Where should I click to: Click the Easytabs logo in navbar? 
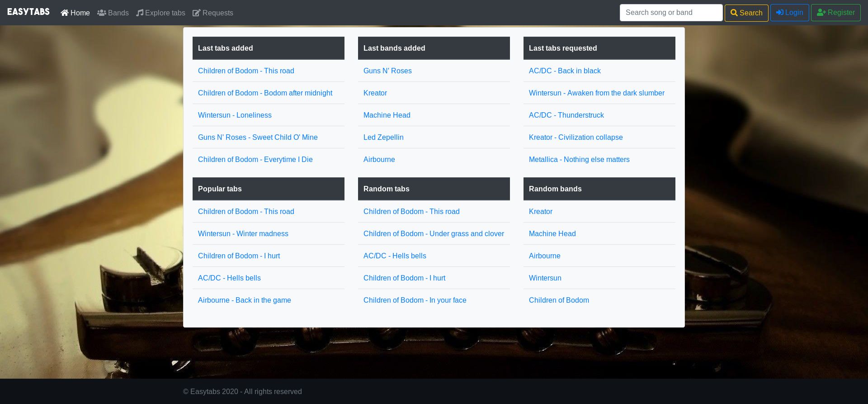click(28, 12)
